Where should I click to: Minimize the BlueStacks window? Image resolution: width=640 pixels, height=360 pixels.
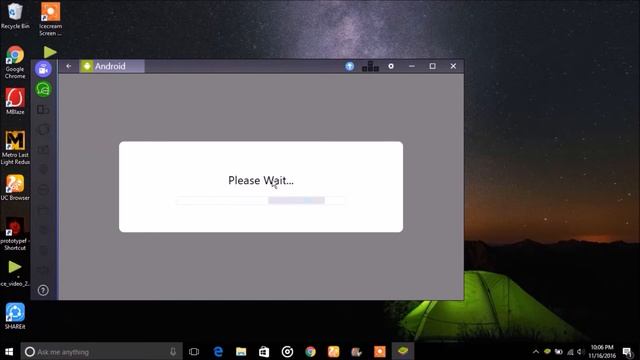click(412, 66)
